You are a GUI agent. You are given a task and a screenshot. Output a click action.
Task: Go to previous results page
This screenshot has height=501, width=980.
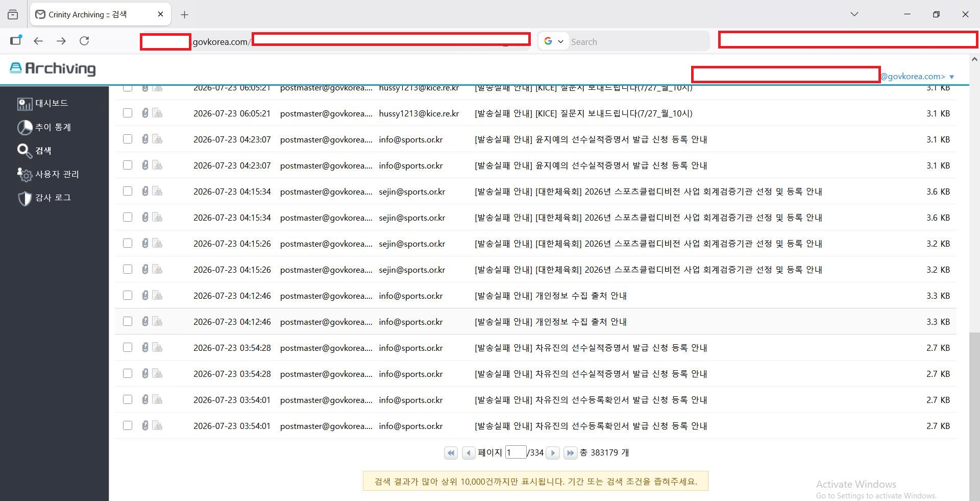tap(469, 453)
